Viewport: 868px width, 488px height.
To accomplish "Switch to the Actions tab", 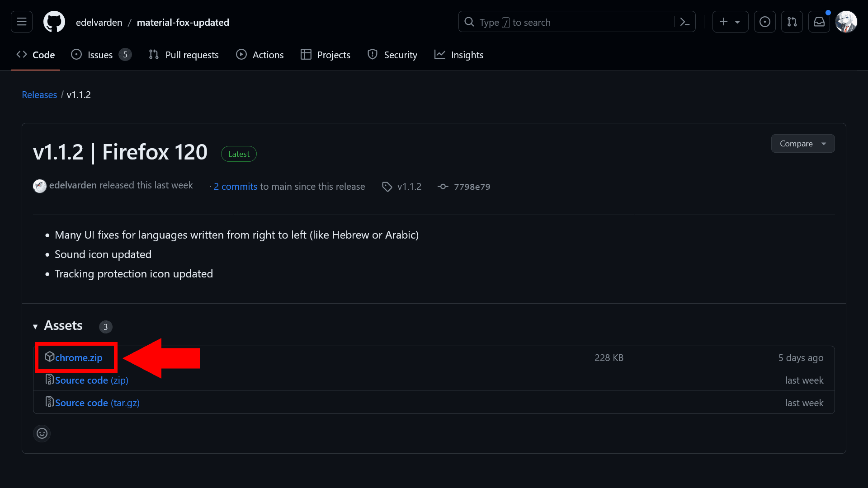I will coord(260,55).
